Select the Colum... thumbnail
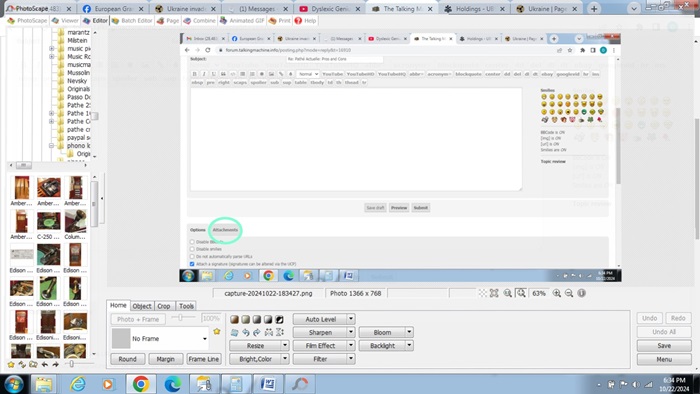Viewport: 700px width, 394px height. pyautogui.click(x=75, y=225)
